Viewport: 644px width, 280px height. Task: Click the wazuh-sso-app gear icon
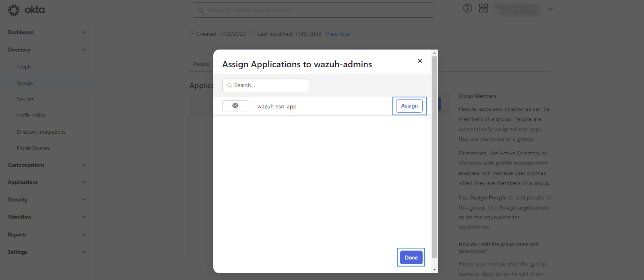point(235,106)
